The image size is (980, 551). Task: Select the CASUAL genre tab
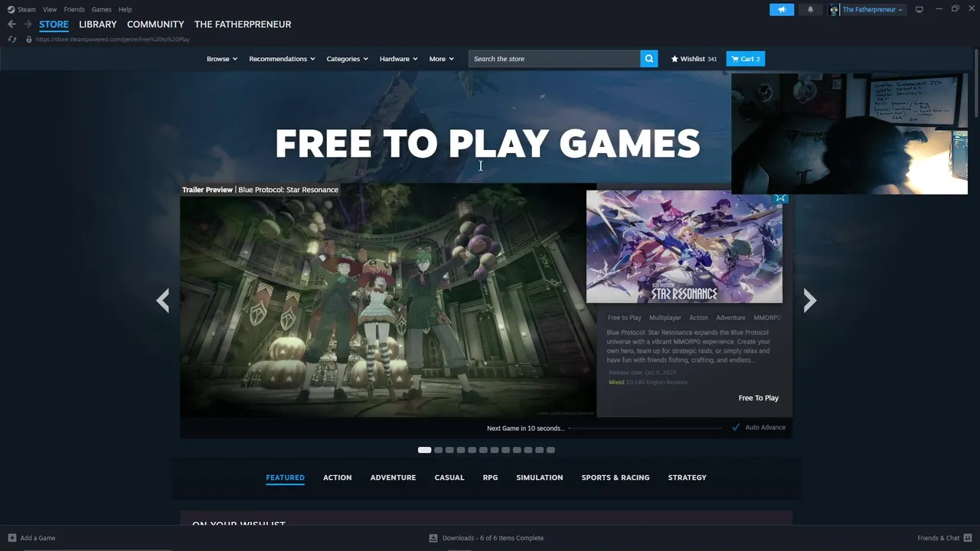[x=449, y=478]
